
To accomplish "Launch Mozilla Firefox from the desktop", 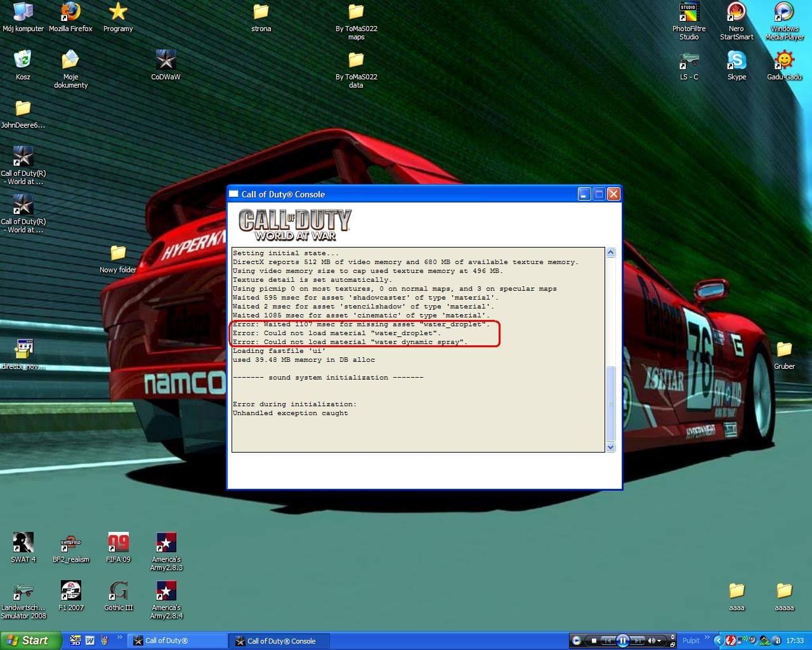I will [x=70, y=17].
